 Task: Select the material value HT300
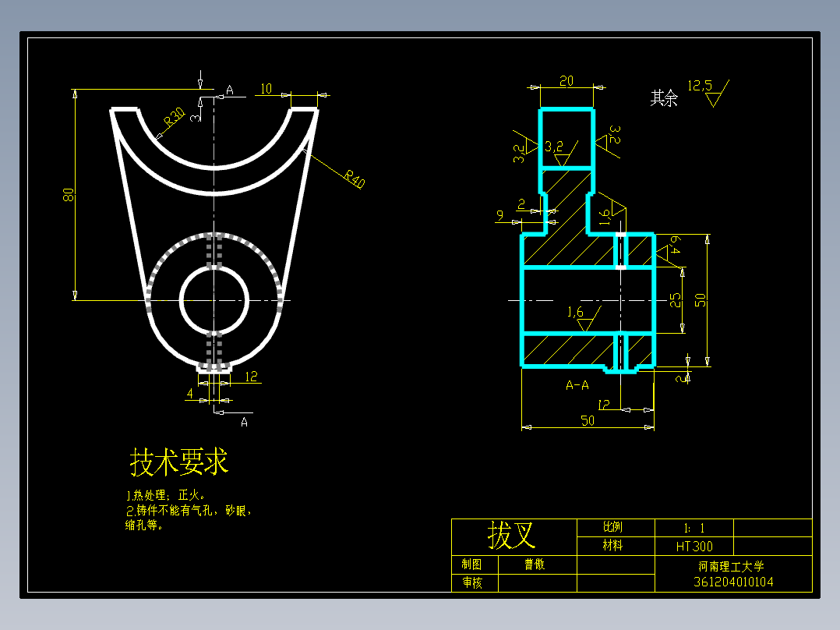pyautogui.click(x=694, y=547)
